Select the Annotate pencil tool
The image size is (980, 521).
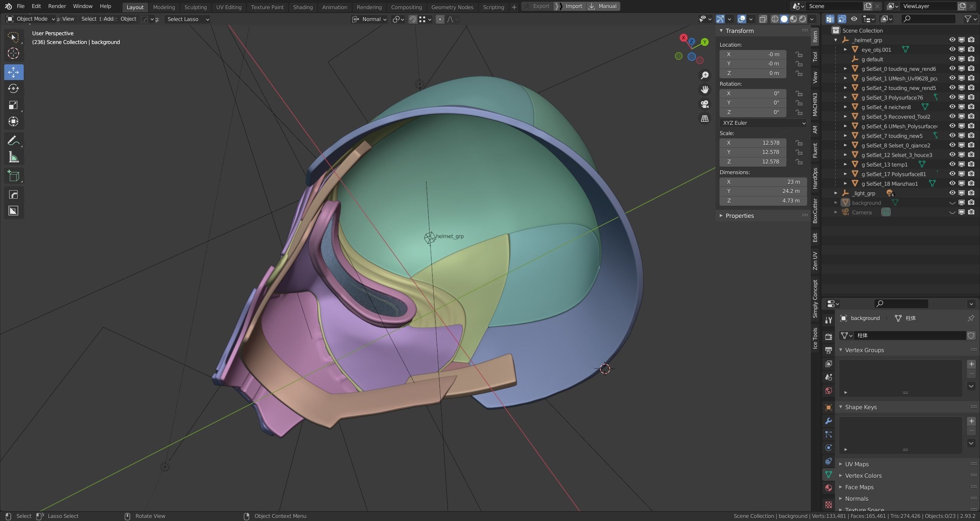13,141
